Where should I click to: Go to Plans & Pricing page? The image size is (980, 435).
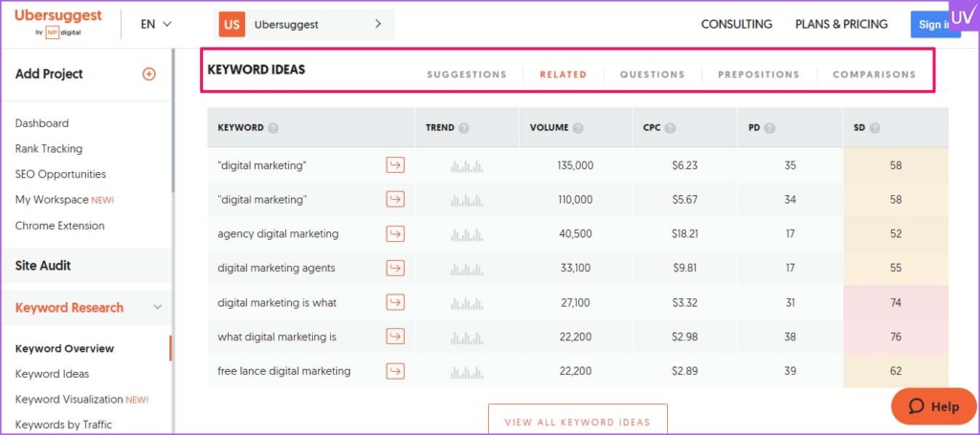point(841,24)
